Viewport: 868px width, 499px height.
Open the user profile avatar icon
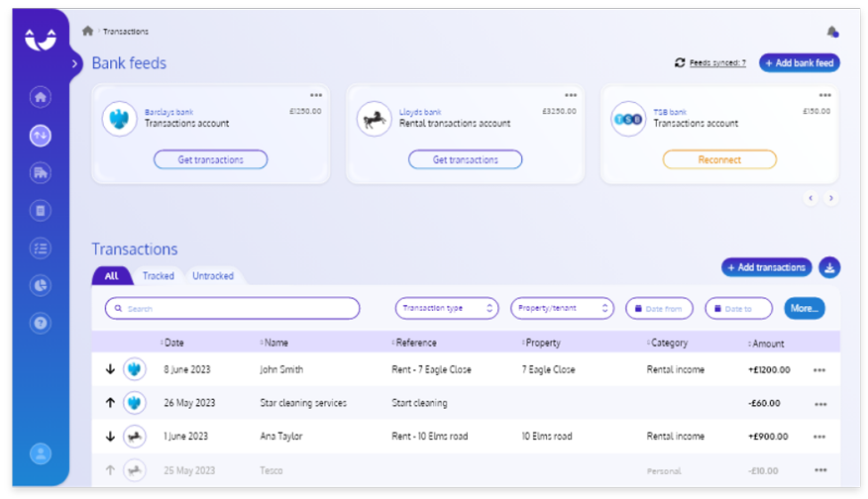[x=40, y=453]
